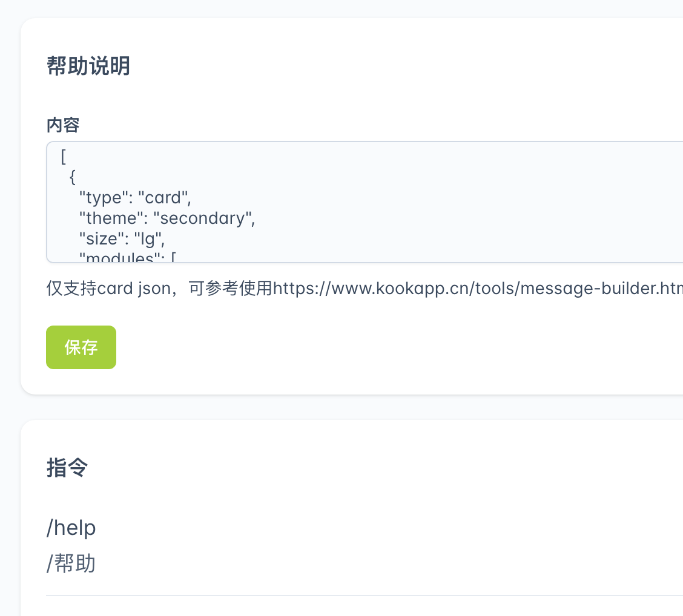The image size is (683, 616).
Task: Click the green 保存 save button
Action: pos(81,347)
